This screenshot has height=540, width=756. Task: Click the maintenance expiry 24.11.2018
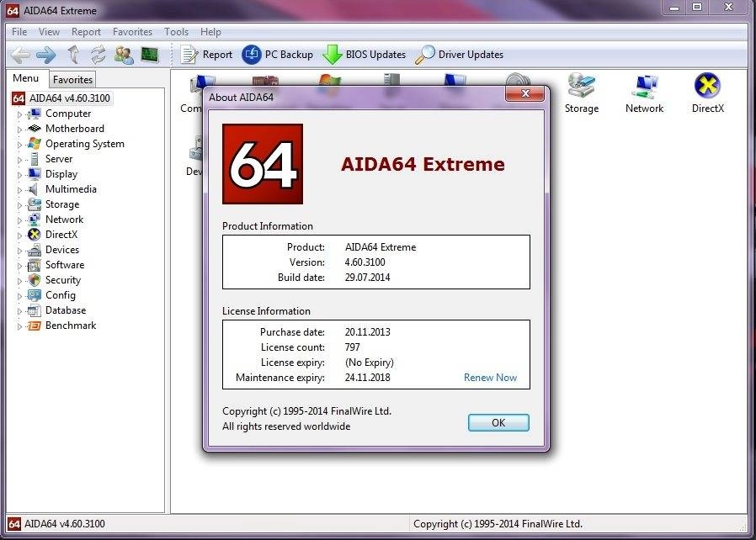(x=367, y=378)
